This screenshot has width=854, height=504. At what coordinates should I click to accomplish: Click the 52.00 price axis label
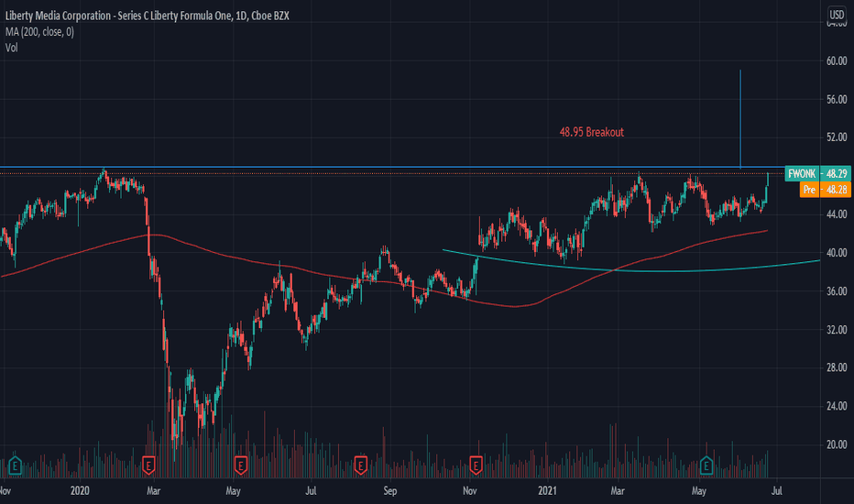pyautogui.click(x=837, y=137)
